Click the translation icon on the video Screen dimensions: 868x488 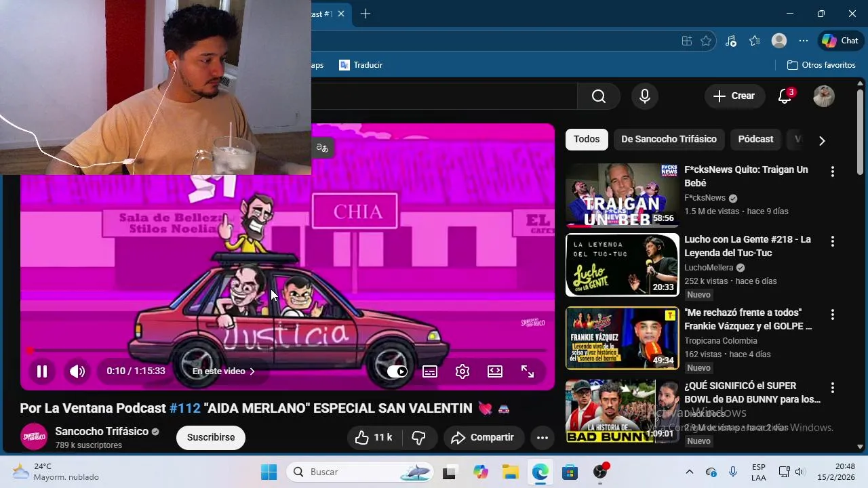322,148
